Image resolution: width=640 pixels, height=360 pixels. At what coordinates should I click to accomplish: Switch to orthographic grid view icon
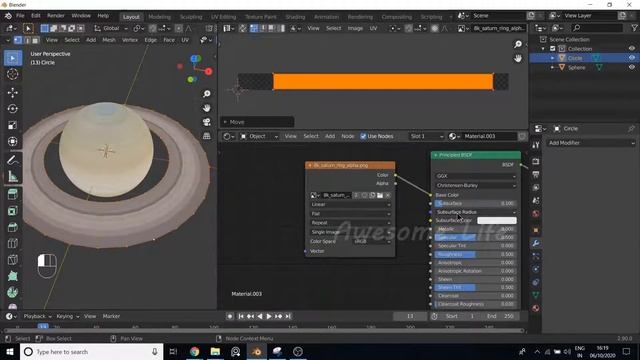coord(207,136)
